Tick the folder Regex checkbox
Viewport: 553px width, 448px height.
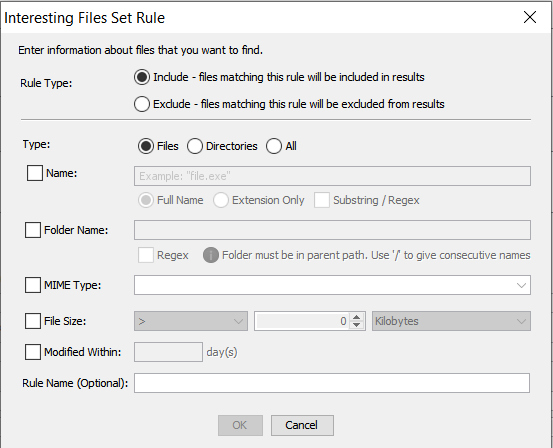146,255
